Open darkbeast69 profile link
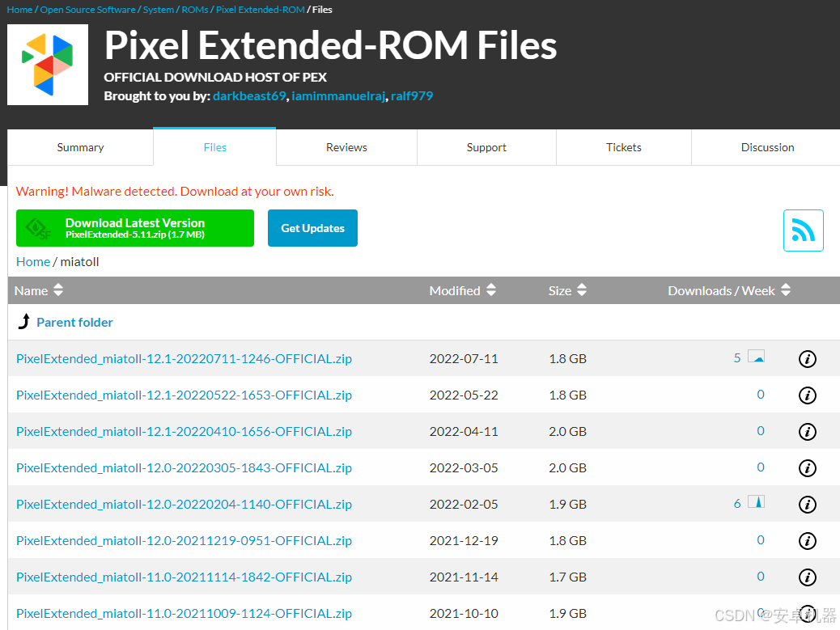 click(x=249, y=95)
